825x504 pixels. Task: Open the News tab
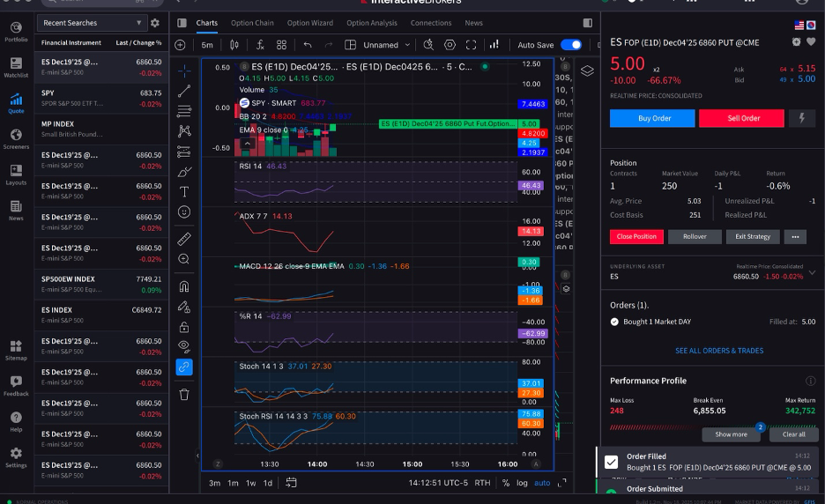coord(473,23)
